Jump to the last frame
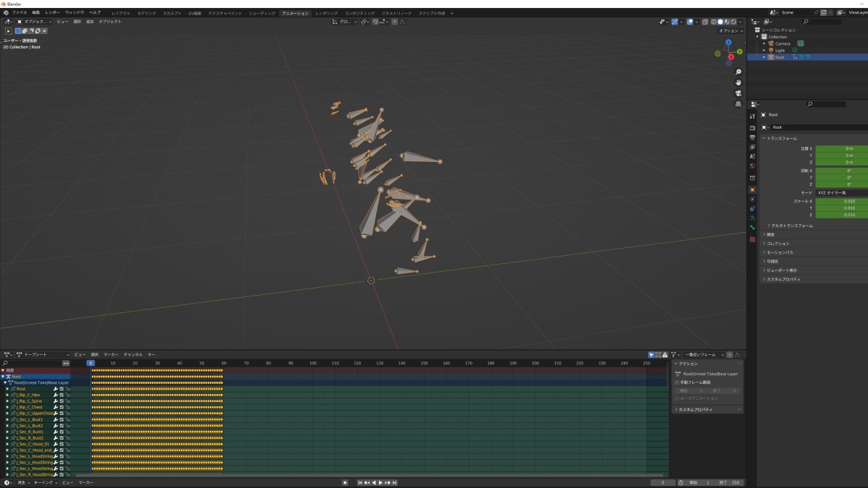Viewport: 868px width, 488px height. click(x=395, y=482)
